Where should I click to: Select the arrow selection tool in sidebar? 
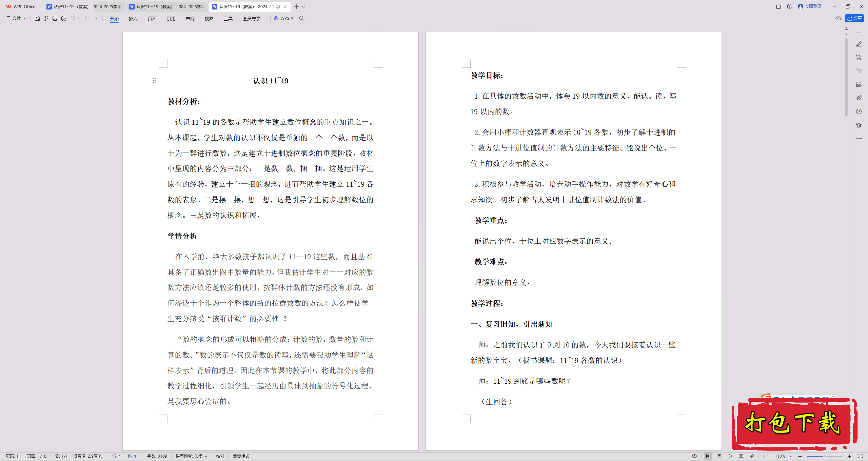point(859,57)
